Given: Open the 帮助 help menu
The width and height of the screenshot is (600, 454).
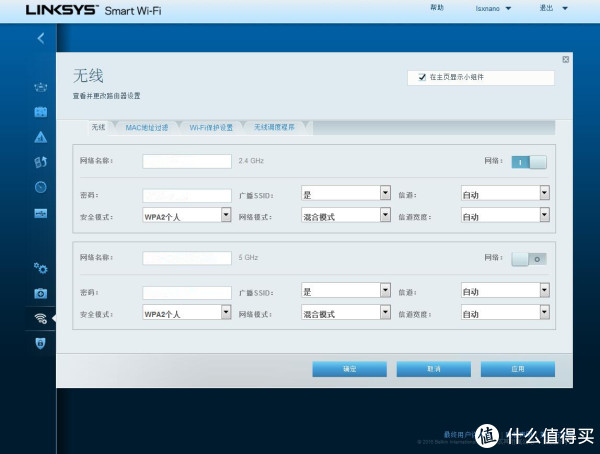Looking at the screenshot, I should (x=437, y=8).
